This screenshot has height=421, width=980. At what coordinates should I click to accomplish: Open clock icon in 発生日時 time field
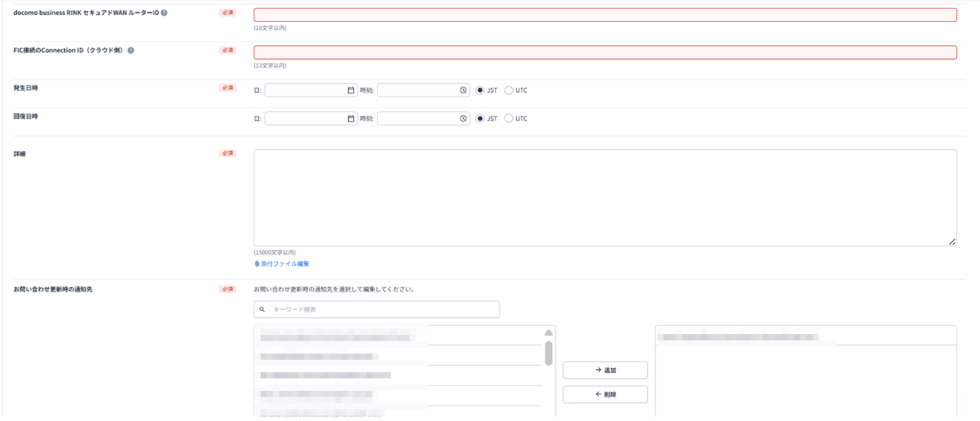click(463, 90)
